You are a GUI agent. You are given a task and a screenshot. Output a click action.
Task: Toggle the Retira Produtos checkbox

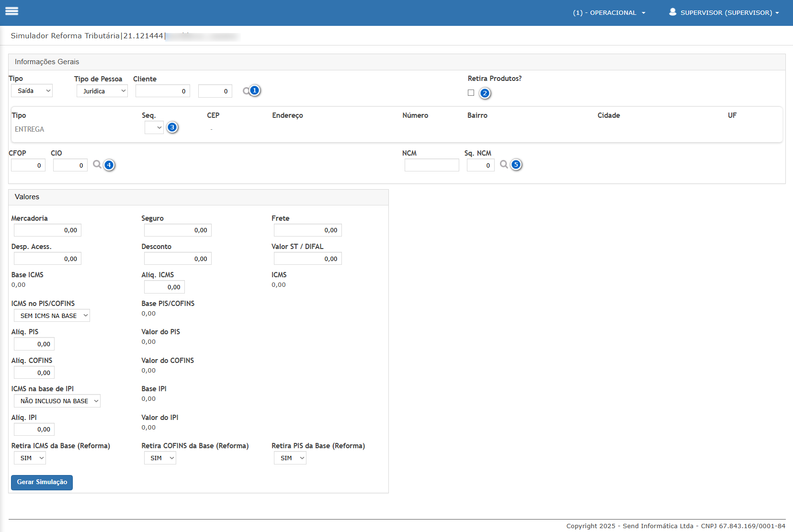tap(471, 93)
